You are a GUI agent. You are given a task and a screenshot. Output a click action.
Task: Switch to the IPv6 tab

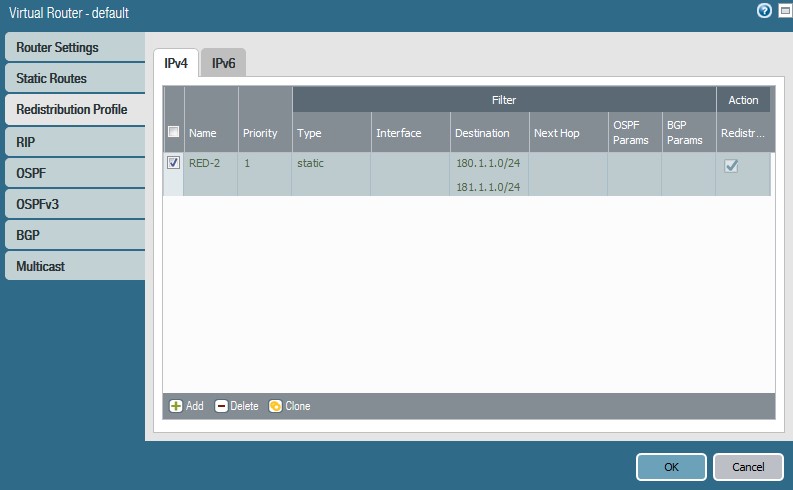point(223,63)
